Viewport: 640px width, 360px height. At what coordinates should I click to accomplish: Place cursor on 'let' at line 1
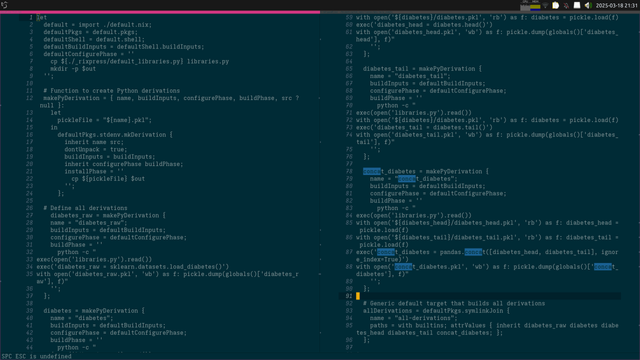pyautogui.click(x=42, y=18)
